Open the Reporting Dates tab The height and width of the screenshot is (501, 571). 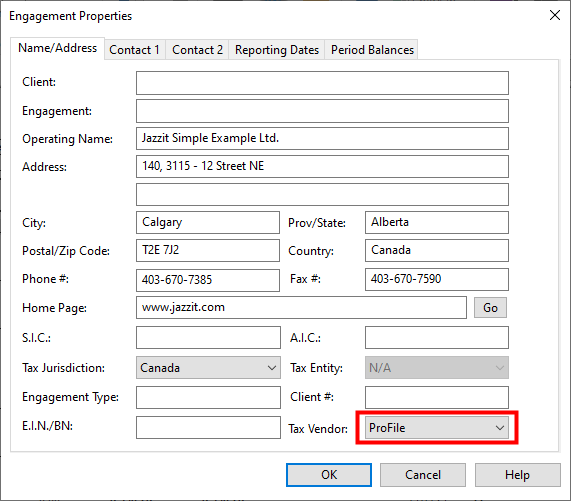[277, 50]
